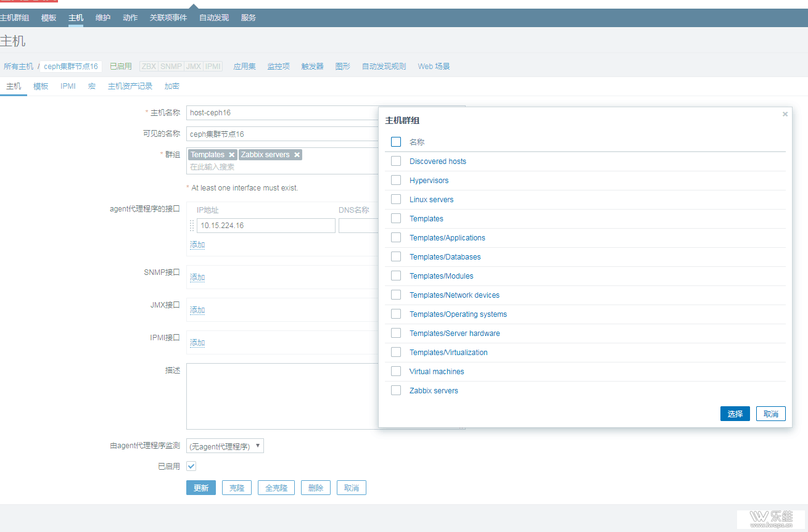Open the 图形 link

342,66
